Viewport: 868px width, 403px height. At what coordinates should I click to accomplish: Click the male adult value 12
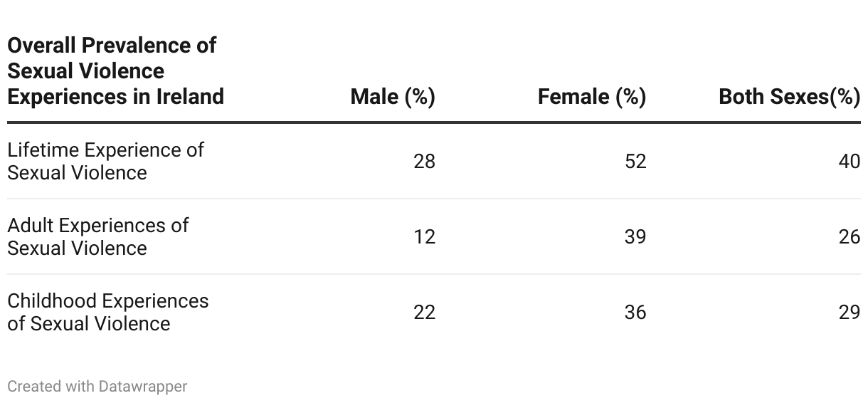(x=424, y=236)
